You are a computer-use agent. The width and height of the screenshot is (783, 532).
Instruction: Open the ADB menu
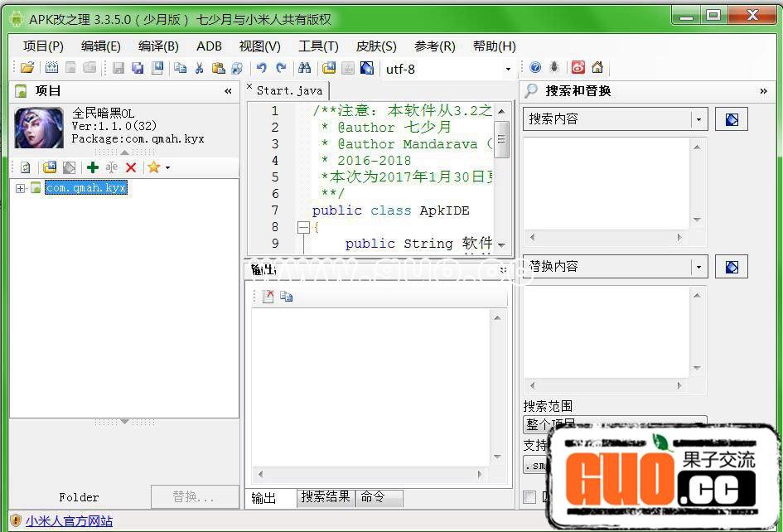[x=210, y=46]
